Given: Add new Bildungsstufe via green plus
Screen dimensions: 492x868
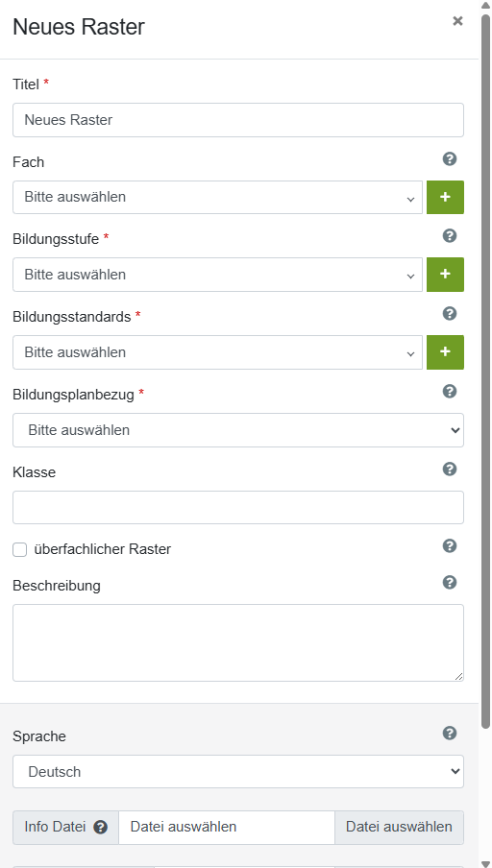Looking at the screenshot, I should (445, 275).
